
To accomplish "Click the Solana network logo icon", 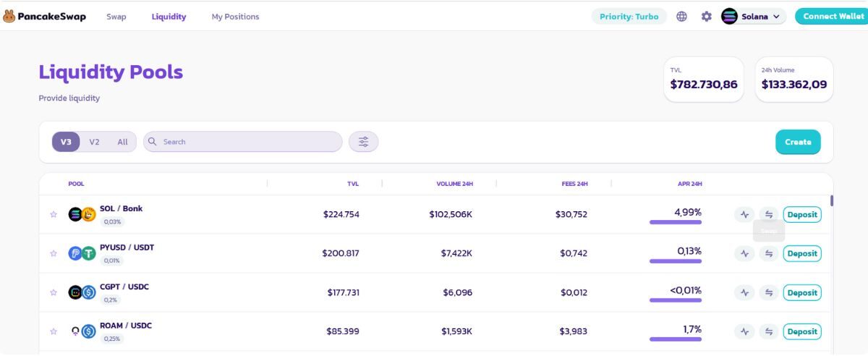I will pos(729,16).
